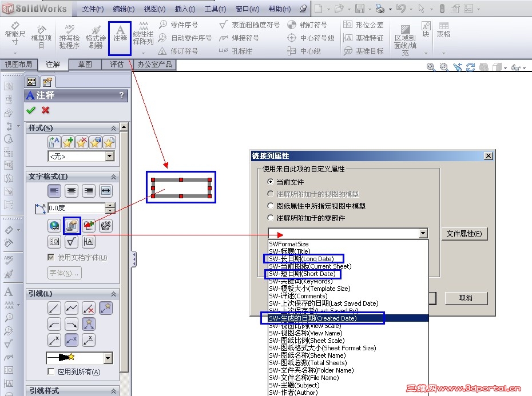This screenshot has width=532, height=396.
Task: Confirm the note with green checkmark
Action: [x=31, y=110]
